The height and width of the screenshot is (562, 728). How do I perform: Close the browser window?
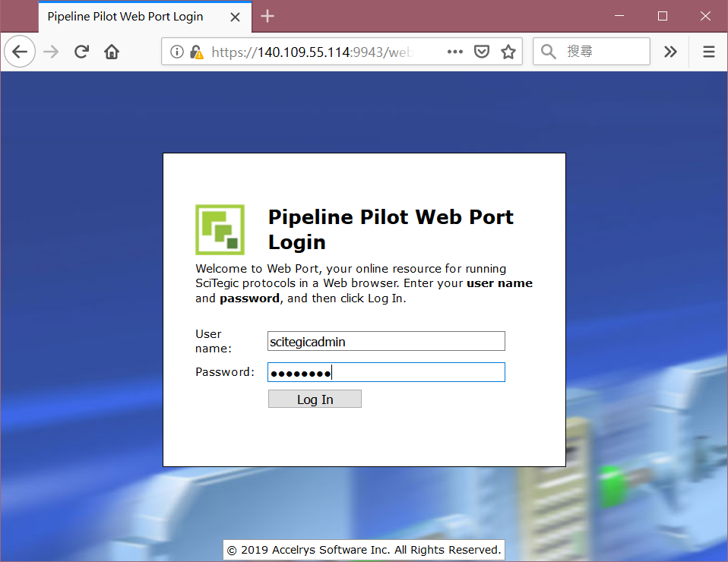pos(706,16)
